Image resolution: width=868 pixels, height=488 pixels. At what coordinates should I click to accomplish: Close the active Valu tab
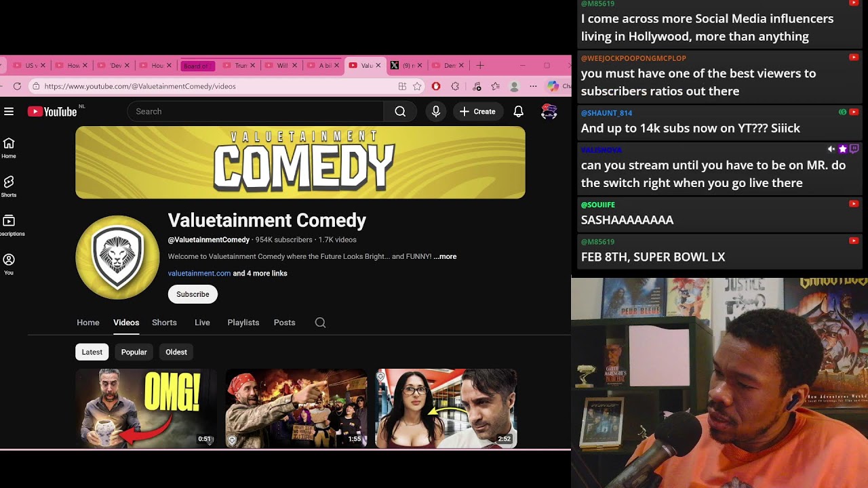[378, 66]
